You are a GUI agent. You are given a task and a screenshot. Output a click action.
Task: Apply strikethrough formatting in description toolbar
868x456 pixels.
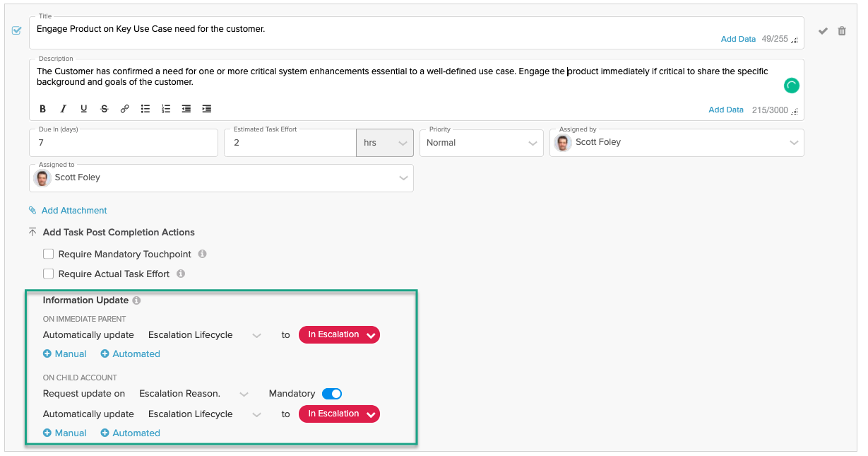(x=105, y=109)
